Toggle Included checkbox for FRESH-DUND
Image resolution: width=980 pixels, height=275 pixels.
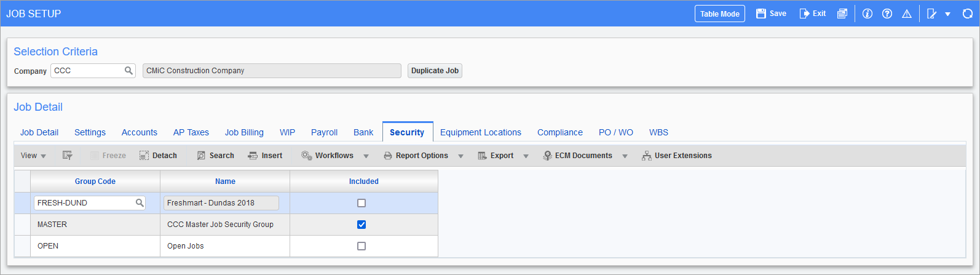tap(362, 203)
